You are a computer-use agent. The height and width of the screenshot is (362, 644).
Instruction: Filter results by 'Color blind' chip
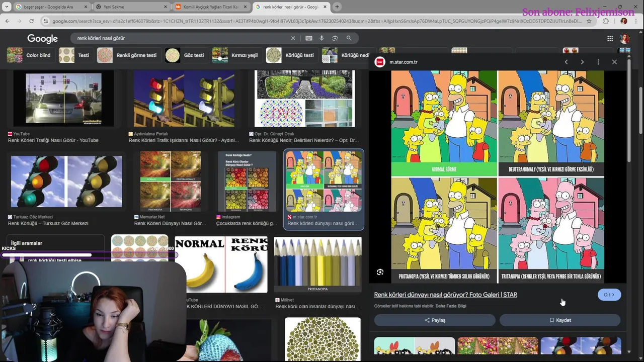click(x=30, y=55)
